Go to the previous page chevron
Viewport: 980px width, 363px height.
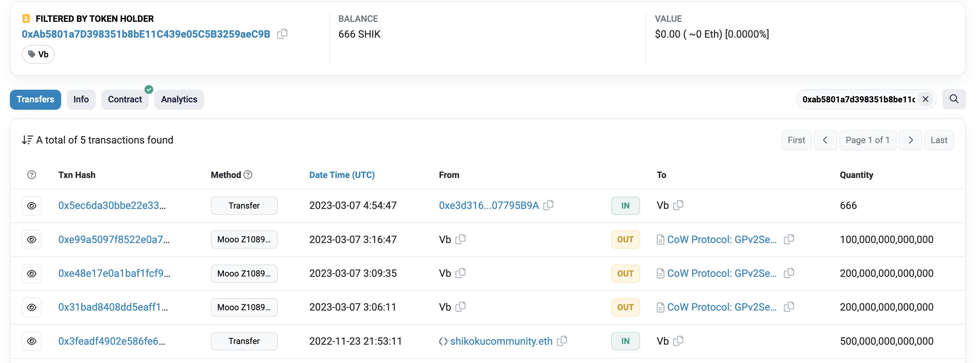[825, 140]
